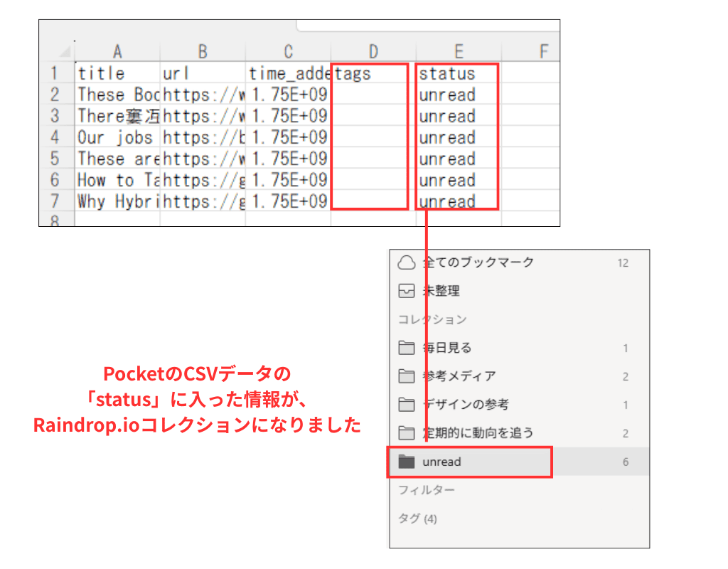728x569 pixels.
Task: Click row 3 header in the spreadsheet
Action: (x=55, y=116)
